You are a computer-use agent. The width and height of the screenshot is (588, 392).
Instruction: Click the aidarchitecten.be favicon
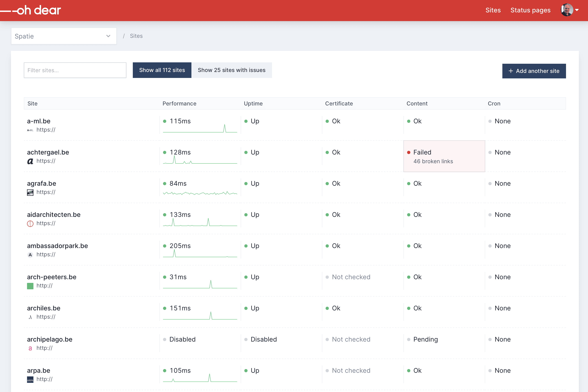[30, 224]
